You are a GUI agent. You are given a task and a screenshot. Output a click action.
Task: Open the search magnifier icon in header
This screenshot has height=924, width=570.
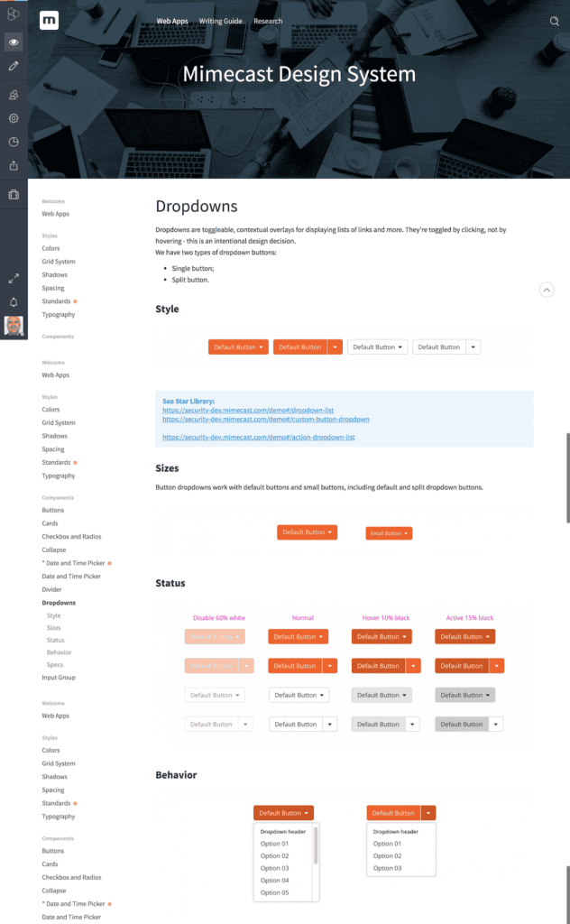(x=554, y=21)
